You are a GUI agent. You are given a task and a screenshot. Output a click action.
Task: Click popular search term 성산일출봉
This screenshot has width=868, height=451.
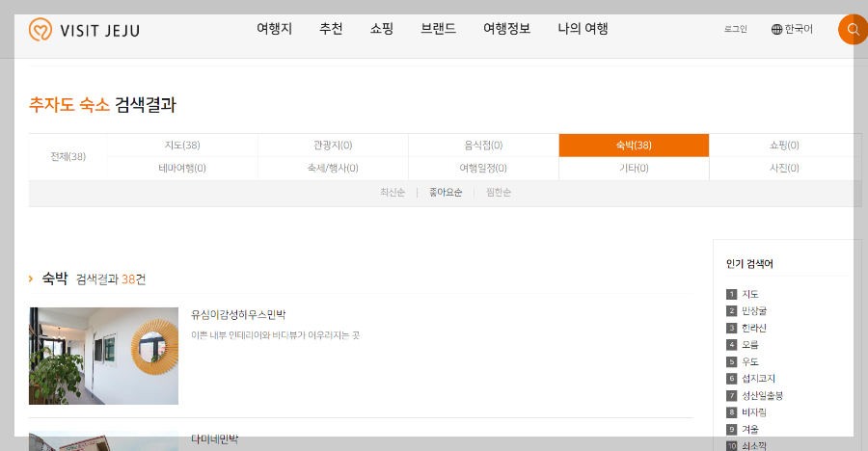[x=762, y=396]
